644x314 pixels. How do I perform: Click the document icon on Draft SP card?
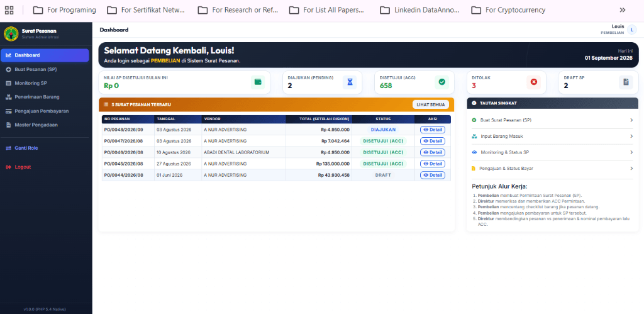click(626, 82)
